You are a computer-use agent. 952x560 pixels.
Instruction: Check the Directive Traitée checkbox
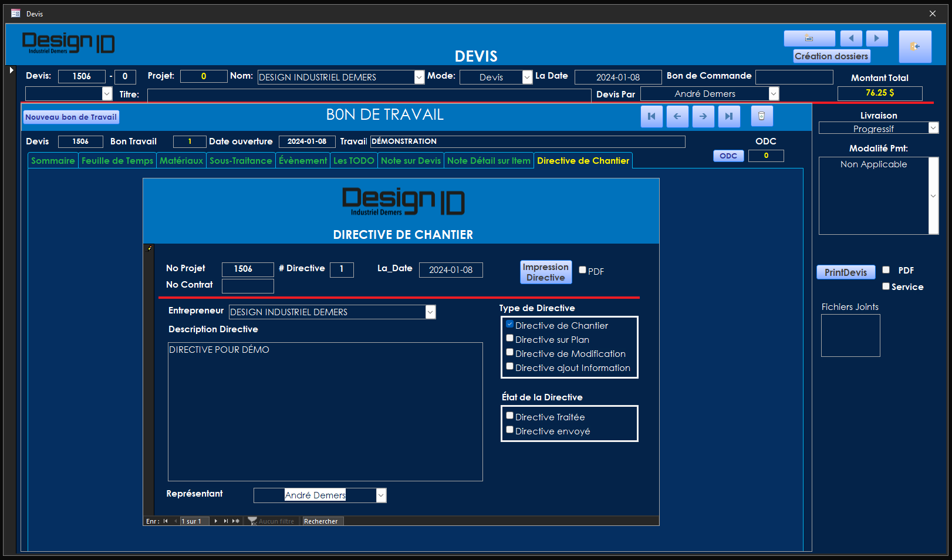(x=510, y=416)
